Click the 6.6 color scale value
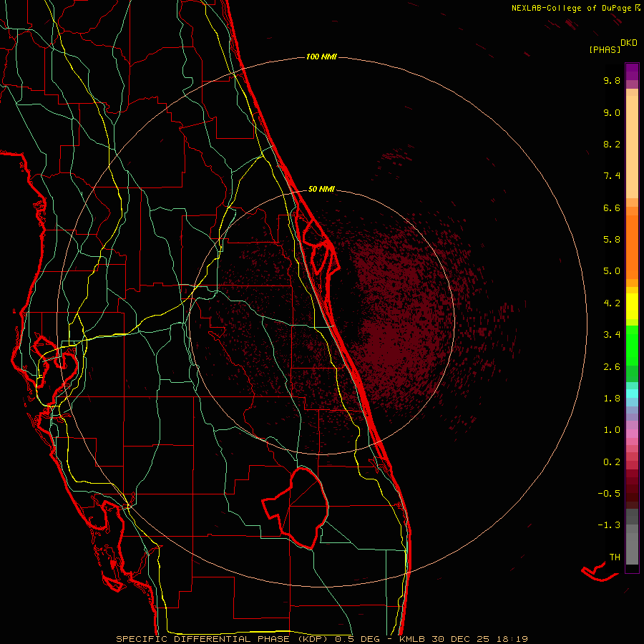644x644 pixels. (612, 208)
